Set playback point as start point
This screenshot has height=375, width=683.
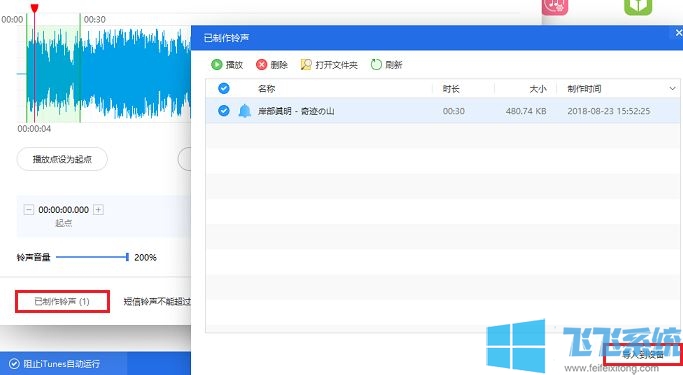pos(62,159)
